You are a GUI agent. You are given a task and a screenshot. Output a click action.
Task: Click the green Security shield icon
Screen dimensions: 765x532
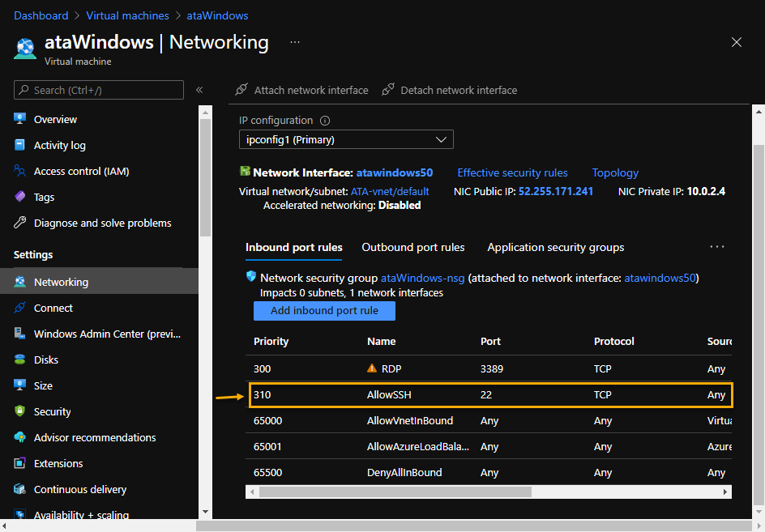coord(19,411)
